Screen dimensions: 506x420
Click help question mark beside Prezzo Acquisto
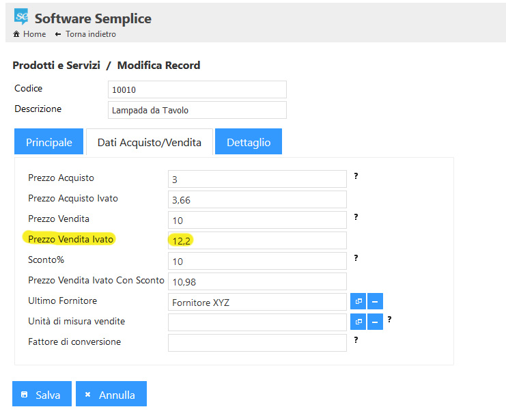click(356, 176)
